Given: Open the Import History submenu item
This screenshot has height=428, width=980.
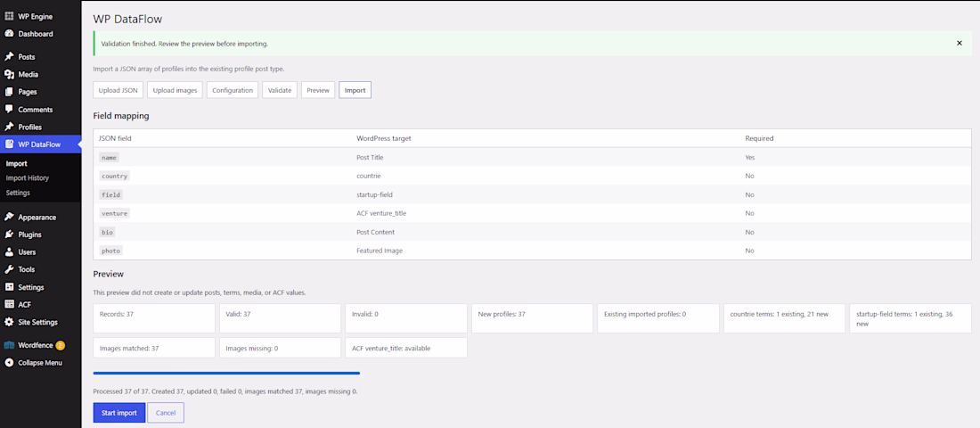Looking at the screenshot, I should [28, 178].
